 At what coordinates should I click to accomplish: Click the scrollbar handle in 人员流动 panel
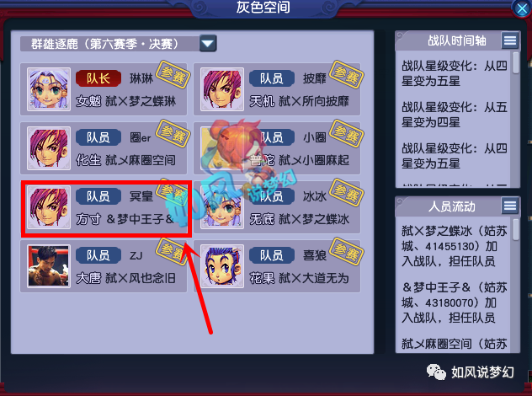coord(516,229)
